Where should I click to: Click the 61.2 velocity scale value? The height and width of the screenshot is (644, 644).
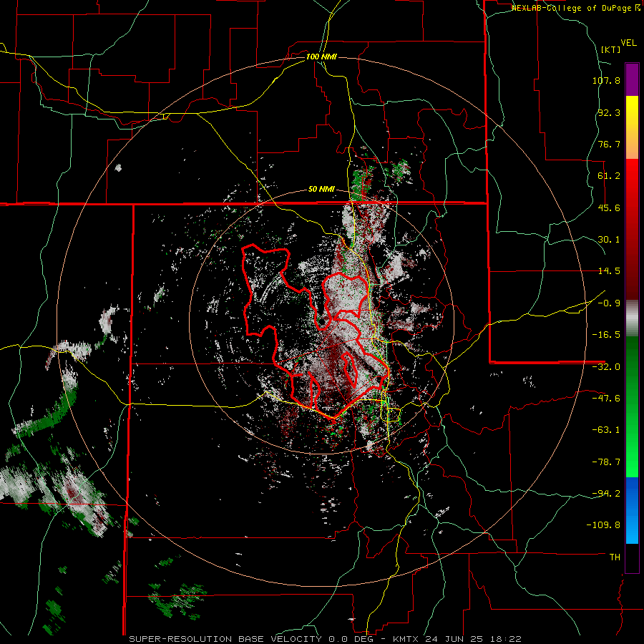609,176
